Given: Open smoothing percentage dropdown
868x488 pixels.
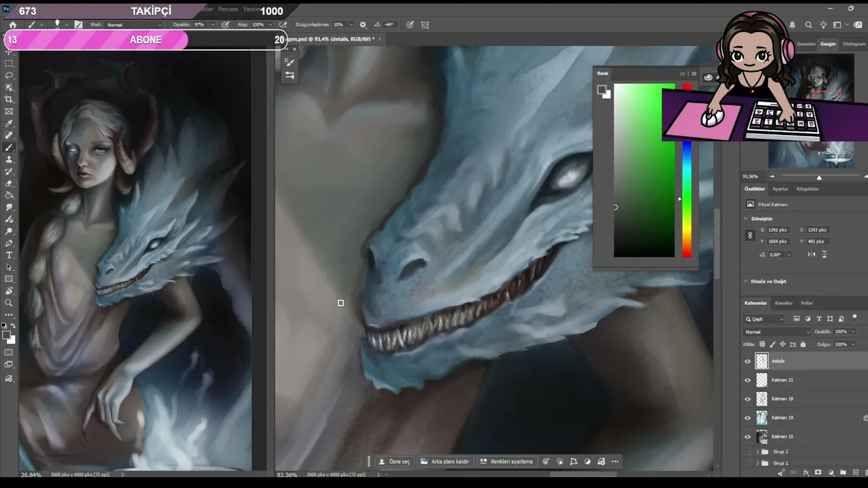Looking at the screenshot, I should pos(350,24).
